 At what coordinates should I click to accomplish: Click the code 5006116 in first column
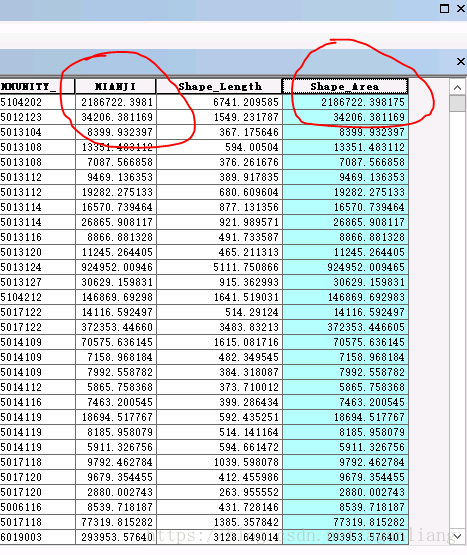click(37, 507)
